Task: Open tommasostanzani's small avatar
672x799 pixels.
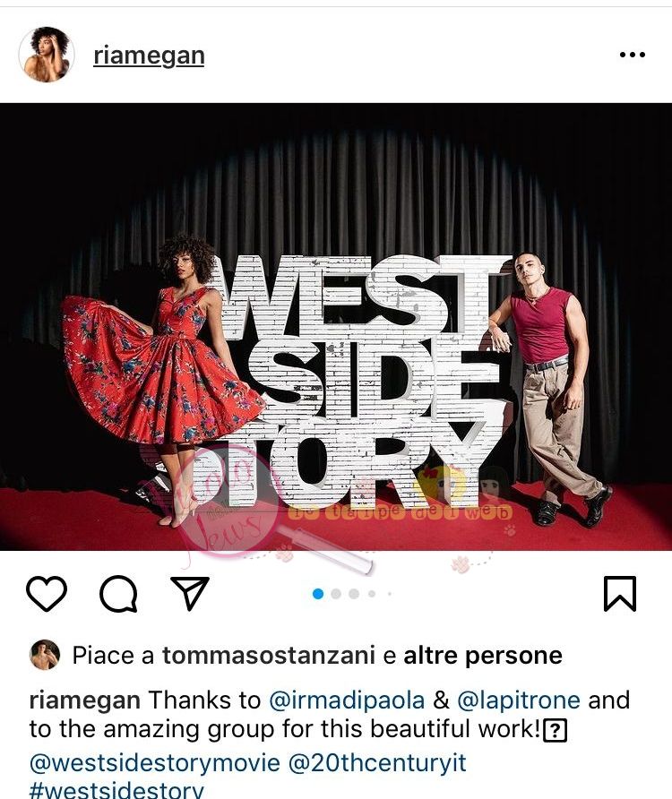Action: 45,655
